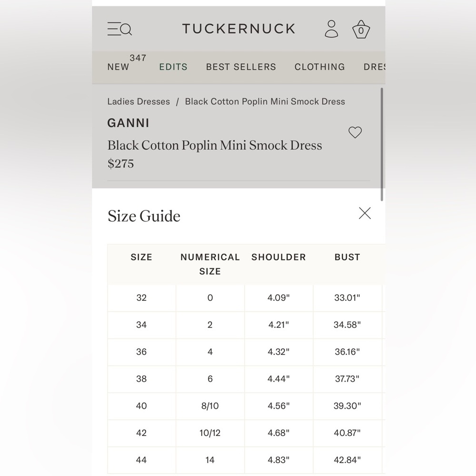Click shoulder value 4.56" cell
Screen dimensions: 476x476
[x=278, y=406]
